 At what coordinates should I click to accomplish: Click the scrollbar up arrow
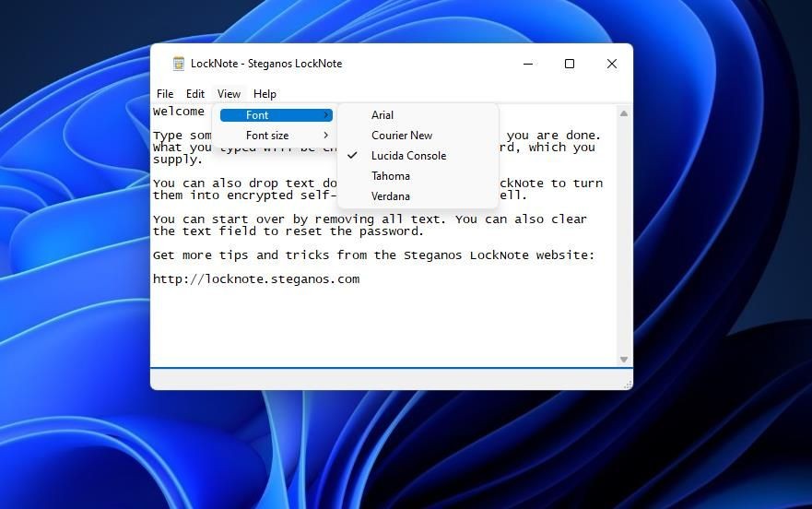click(x=624, y=113)
